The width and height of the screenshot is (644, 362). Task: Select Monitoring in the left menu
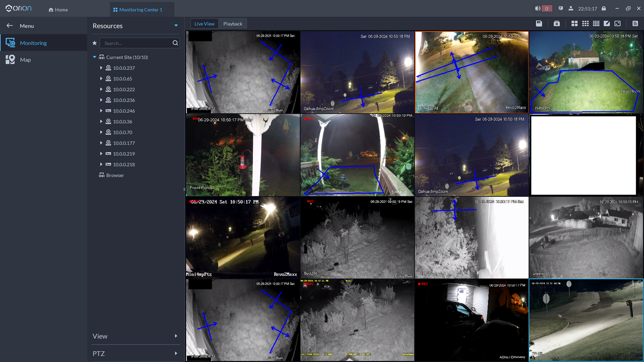point(44,43)
